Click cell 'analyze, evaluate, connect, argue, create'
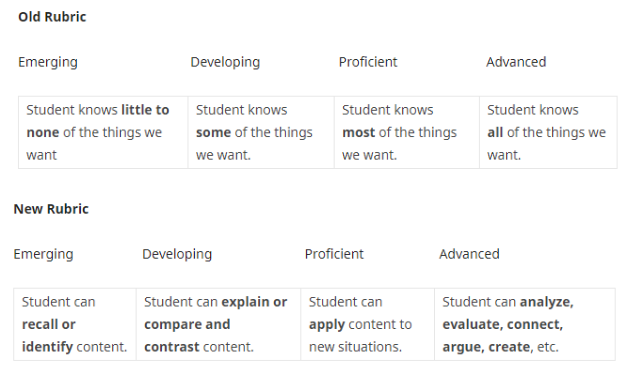The height and width of the screenshot is (372, 640). (x=525, y=324)
